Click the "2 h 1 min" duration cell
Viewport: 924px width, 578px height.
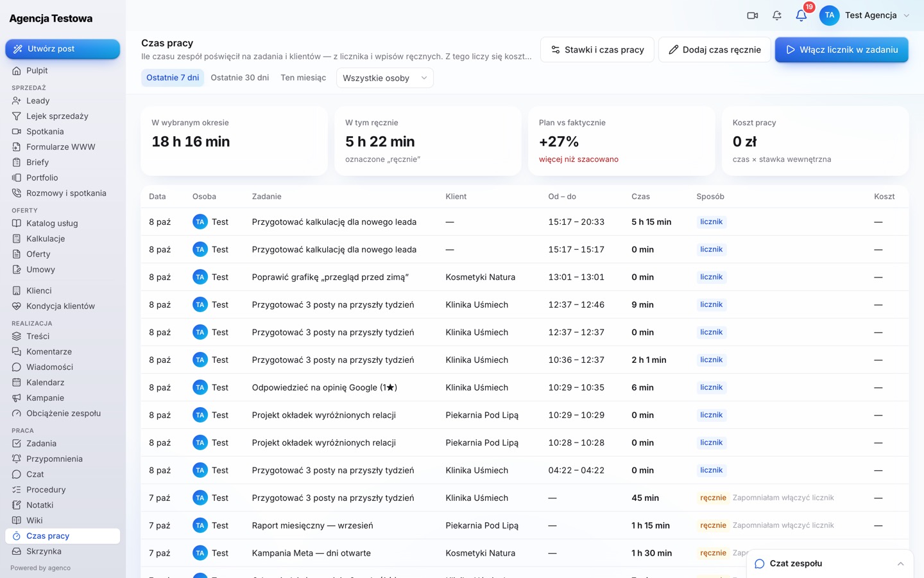pyautogui.click(x=649, y=360)
